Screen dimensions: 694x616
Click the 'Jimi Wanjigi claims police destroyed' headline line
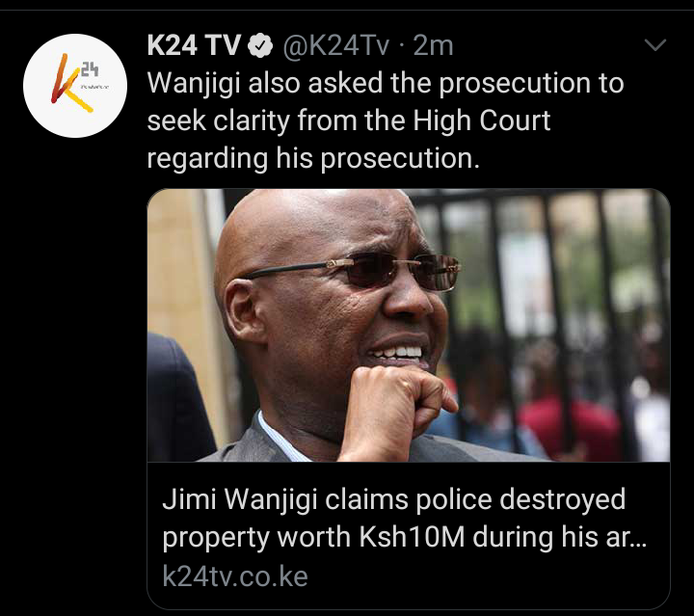[x=394, y=499]
